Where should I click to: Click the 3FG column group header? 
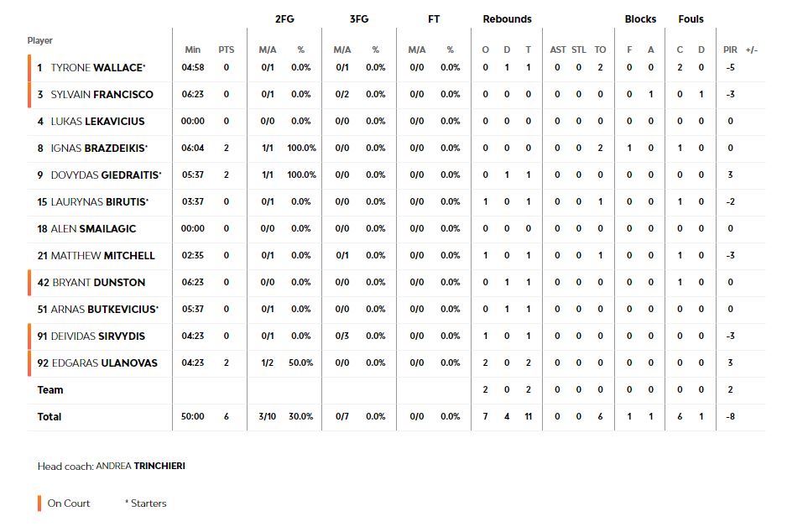click(x=358, y=19)
